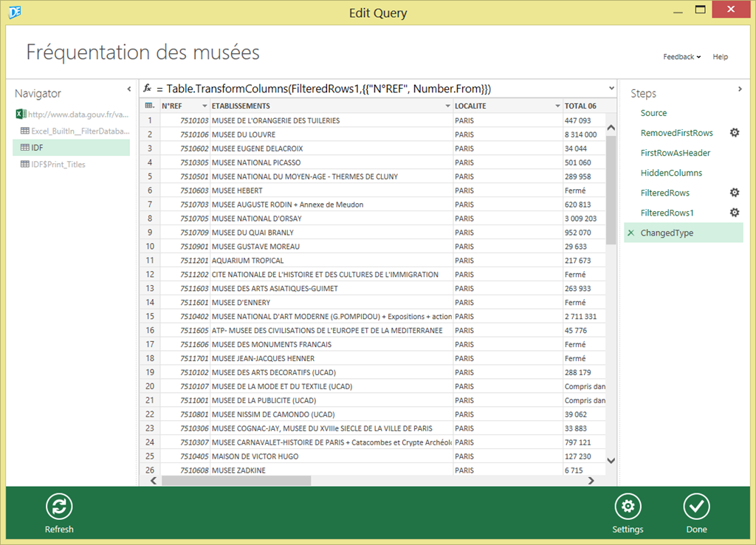Viewport: 756px width, 545px height.
Task: Open settings gear for RemovedFirstRows step
Action: 735,133
